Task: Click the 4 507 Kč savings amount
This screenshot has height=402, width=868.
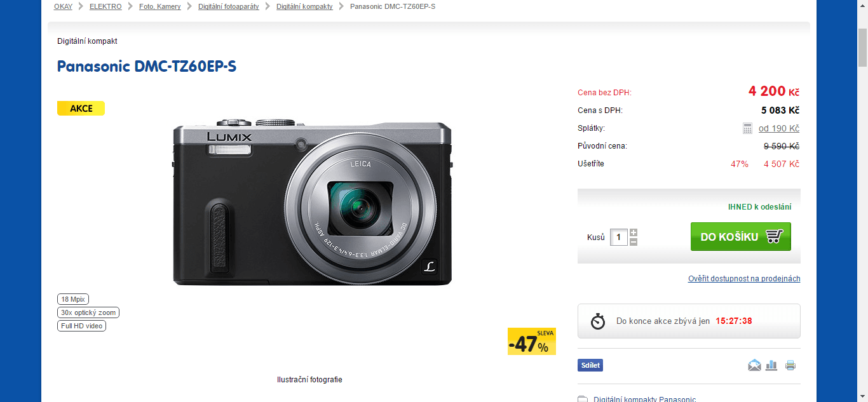Action: click(782, 164)
